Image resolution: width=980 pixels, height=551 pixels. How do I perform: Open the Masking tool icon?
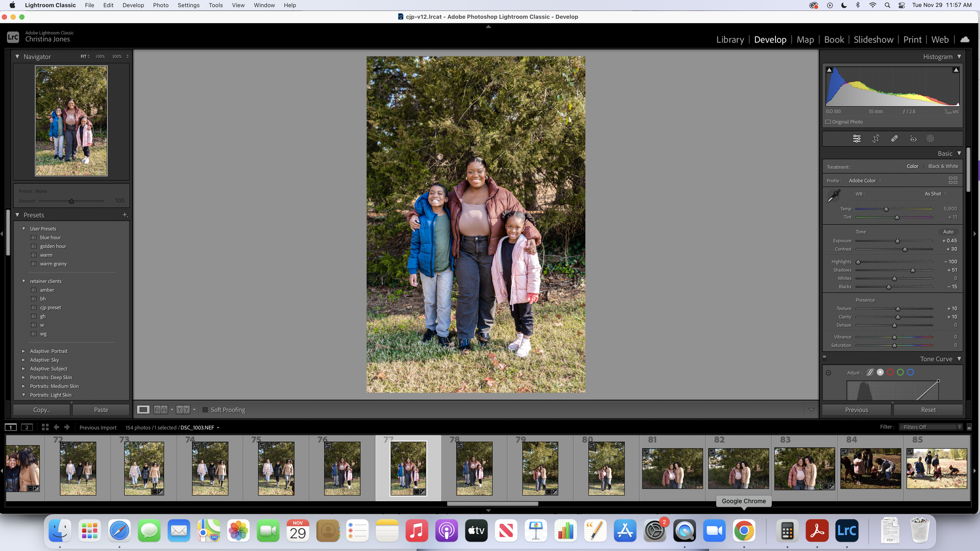pos(930,139)
